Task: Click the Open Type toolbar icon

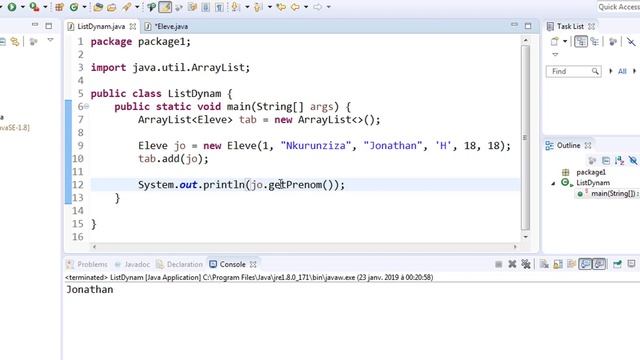Action: [x=98, y=7]
